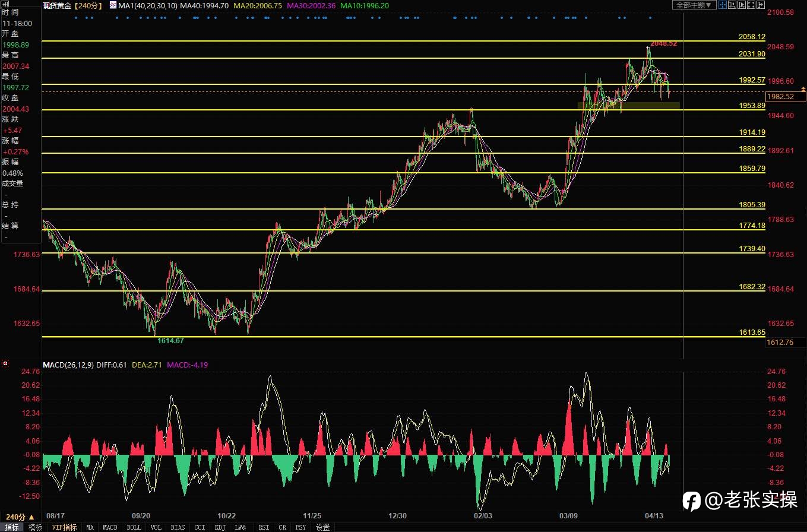Click the 1889.22 horizontal line label
The image size is (807, 532).
point(752,149)
